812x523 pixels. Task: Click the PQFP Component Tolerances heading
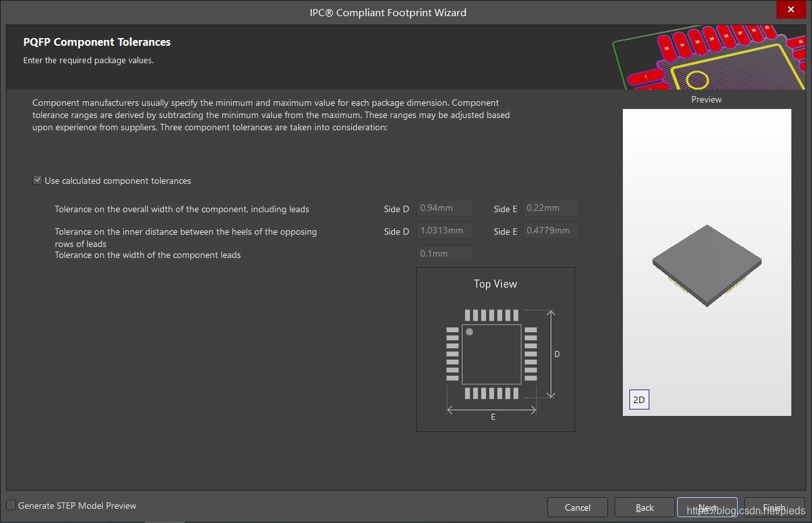pos(97,42)
